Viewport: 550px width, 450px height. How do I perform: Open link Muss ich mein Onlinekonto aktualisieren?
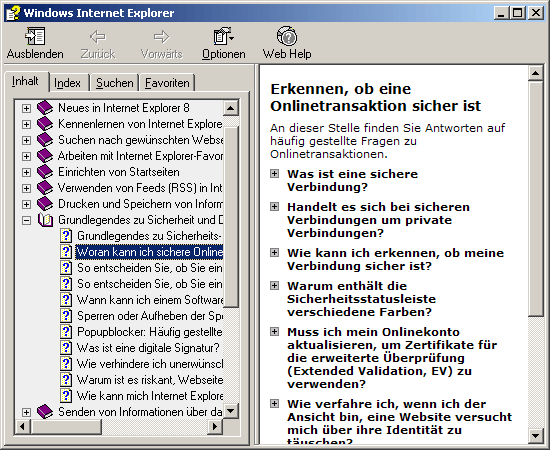click(392, 358)
